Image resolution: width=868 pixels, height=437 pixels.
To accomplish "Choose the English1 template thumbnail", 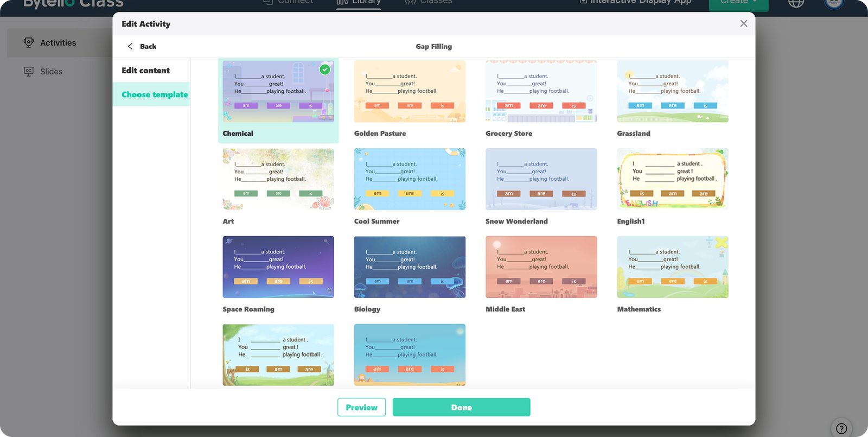I will pos(672,179).
